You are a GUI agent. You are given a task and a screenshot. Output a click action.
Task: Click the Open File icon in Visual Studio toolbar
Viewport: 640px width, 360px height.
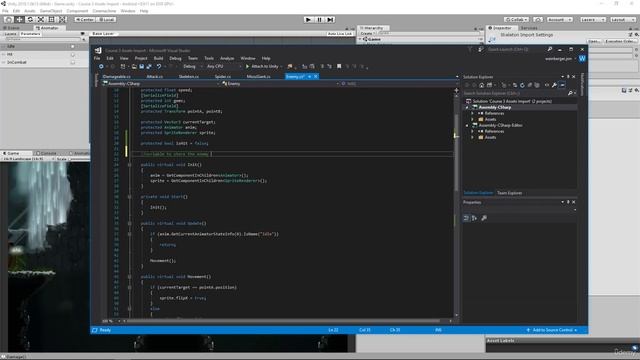[x=134, y=67]
